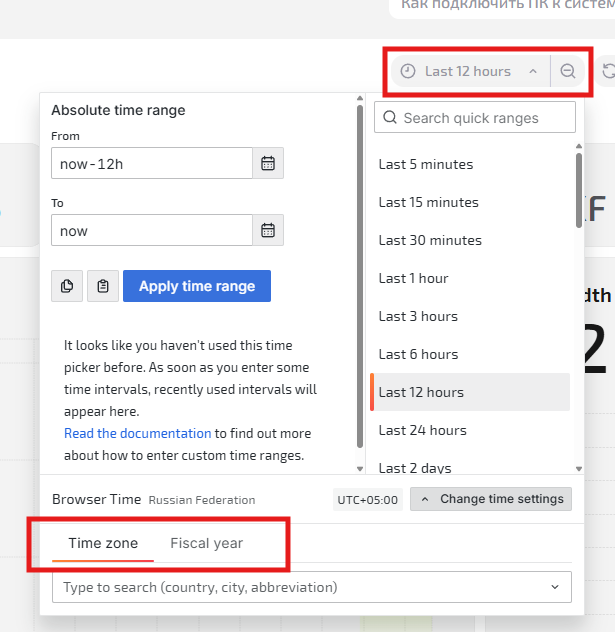Open the Read the documentation link
The image size is (615, 632).
137,433
